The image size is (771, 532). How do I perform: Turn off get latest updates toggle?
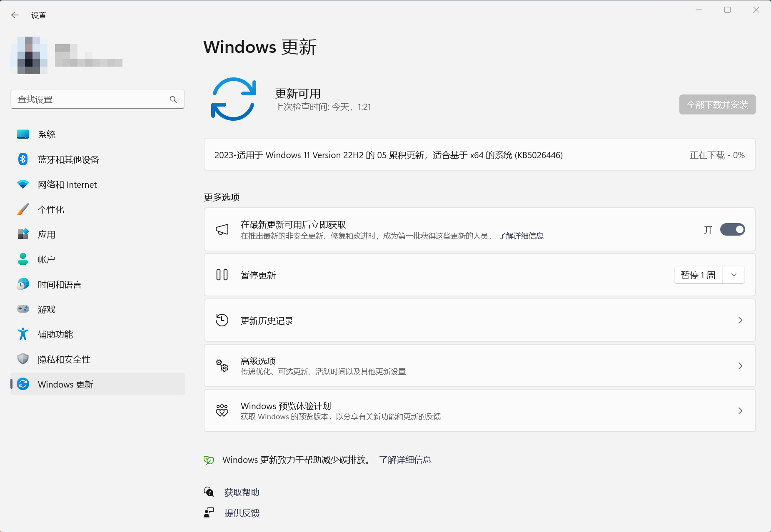pos(732,230)
